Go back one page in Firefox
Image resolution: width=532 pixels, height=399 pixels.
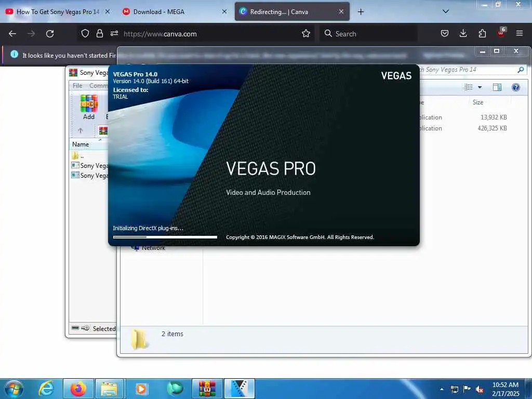point(12,34)
